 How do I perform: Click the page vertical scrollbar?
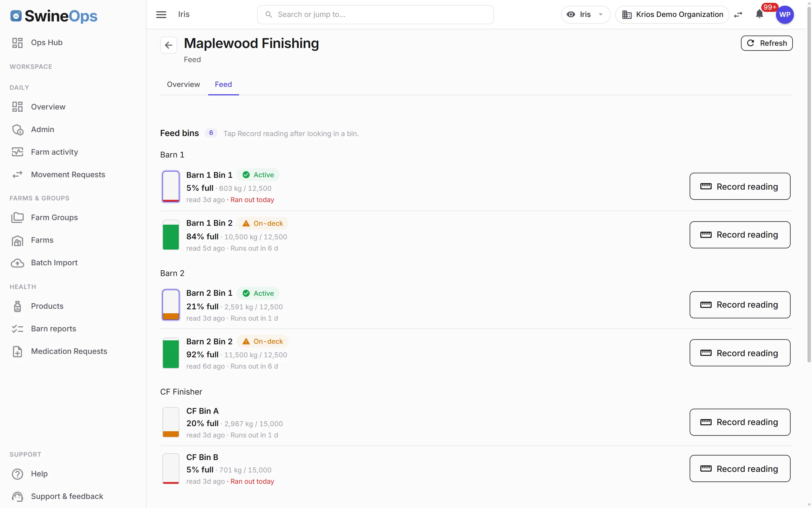[x=809, y=185]
